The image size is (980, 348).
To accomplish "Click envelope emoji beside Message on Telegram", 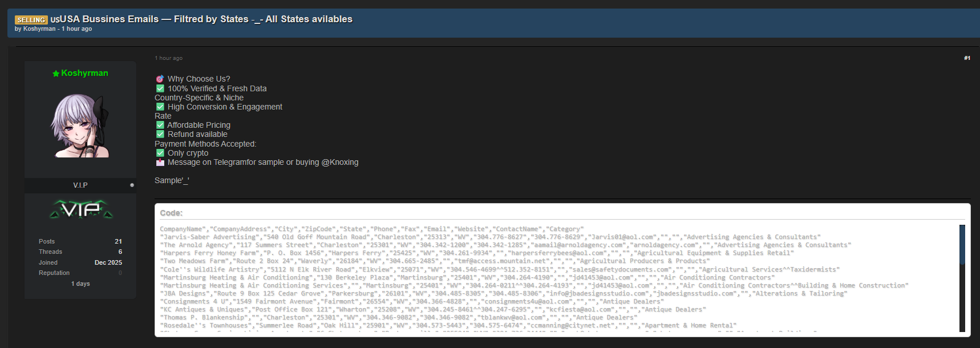I will (160, 163).
